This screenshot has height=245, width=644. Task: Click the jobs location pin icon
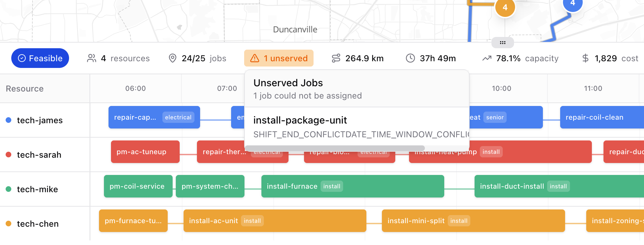tap(173, 58)
